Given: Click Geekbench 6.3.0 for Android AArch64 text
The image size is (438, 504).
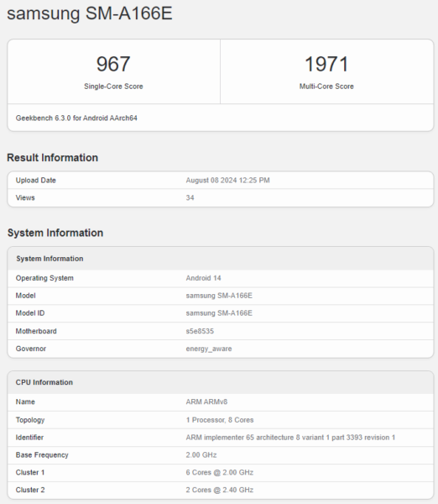Looking at the screenshot, I should coord(76,118).
